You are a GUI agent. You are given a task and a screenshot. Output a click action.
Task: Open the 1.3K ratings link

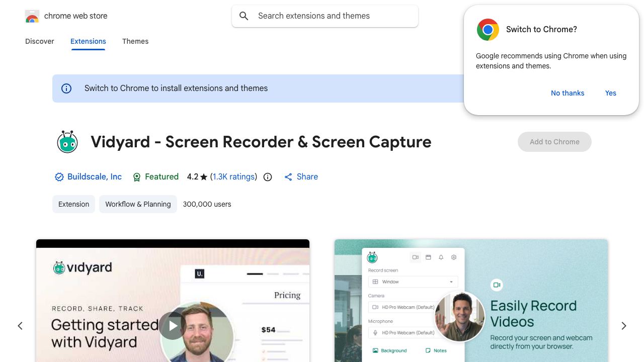(x=233, y=177)
